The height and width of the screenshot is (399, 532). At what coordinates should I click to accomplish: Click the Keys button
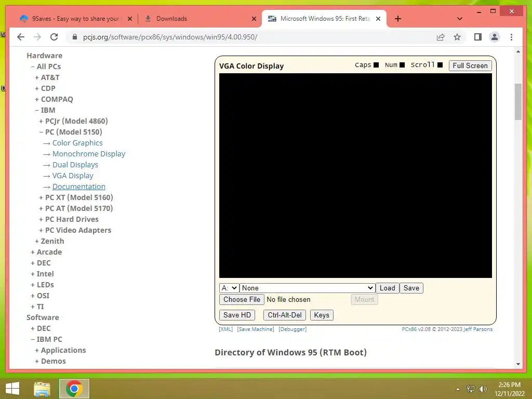click(x=322, y=315)
